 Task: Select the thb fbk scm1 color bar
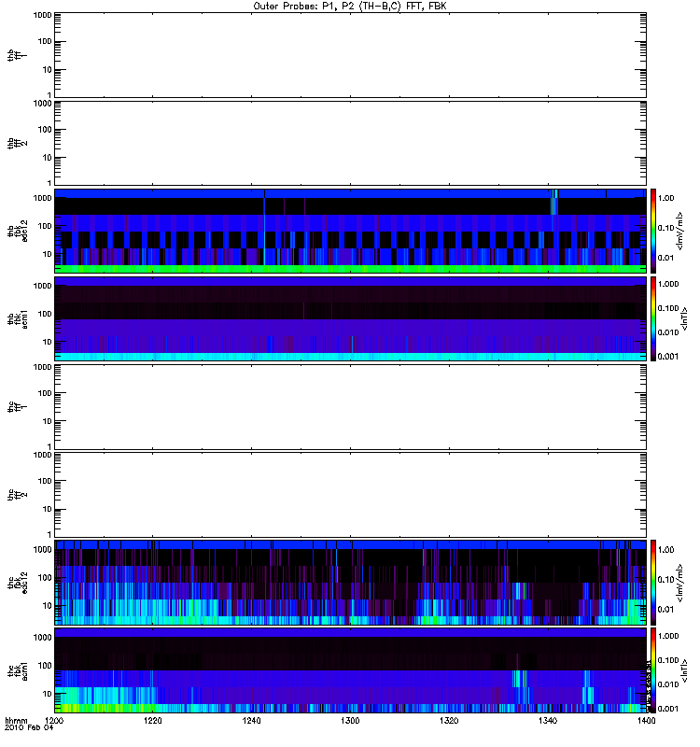(x=653, y=318)
